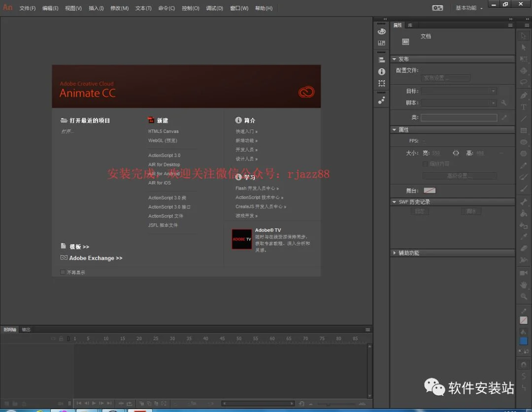This screenshot has width=532, height=412.
Task: Toggle the 缩放内容 checkbox
Action: tap(425, 164)
